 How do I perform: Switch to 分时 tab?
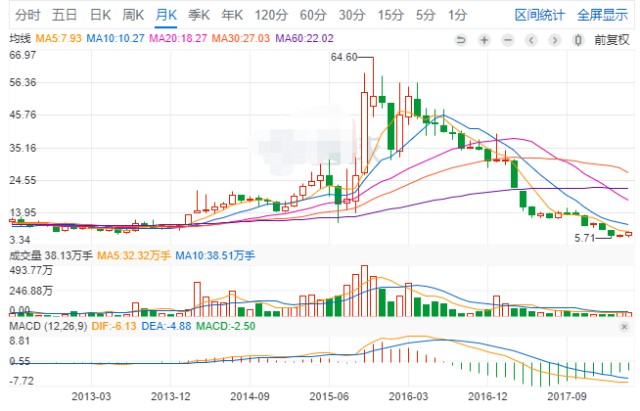click(27, 16)
